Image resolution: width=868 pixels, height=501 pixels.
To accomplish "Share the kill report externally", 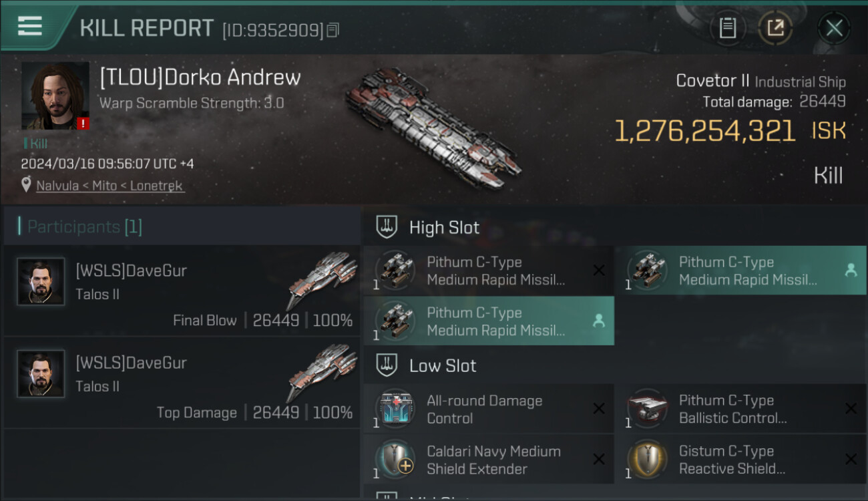I will [x=775, y=28].
